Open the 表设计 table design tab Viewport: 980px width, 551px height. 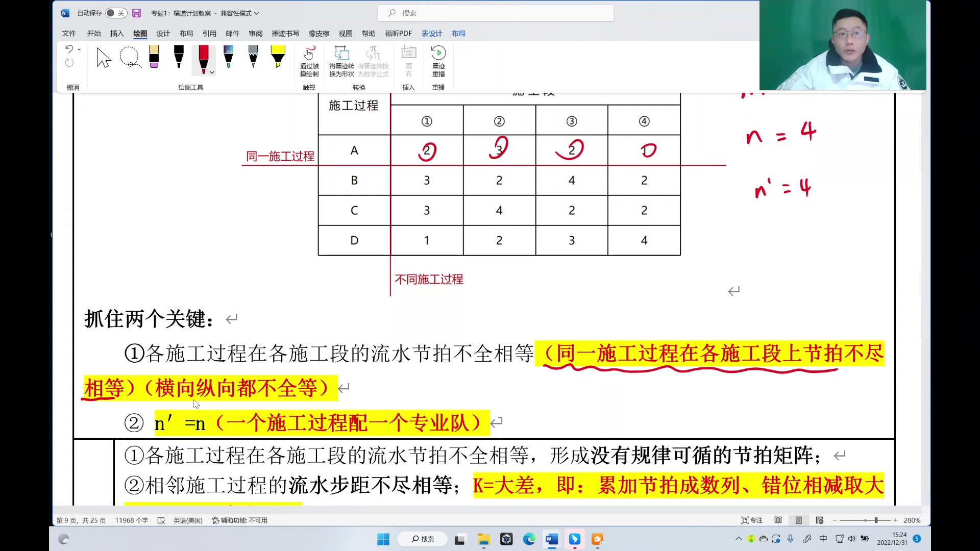pyautogui.click(x=431, y=33)
